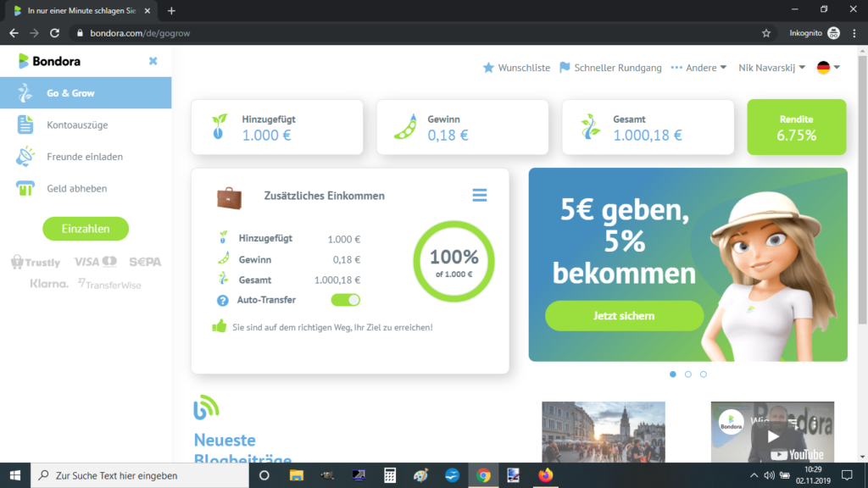Click the briefcase icon for Zusätzliches Einkommen
Image resolution: width=868 pixels, height=488 pixels.
click(x=229, y=197)
